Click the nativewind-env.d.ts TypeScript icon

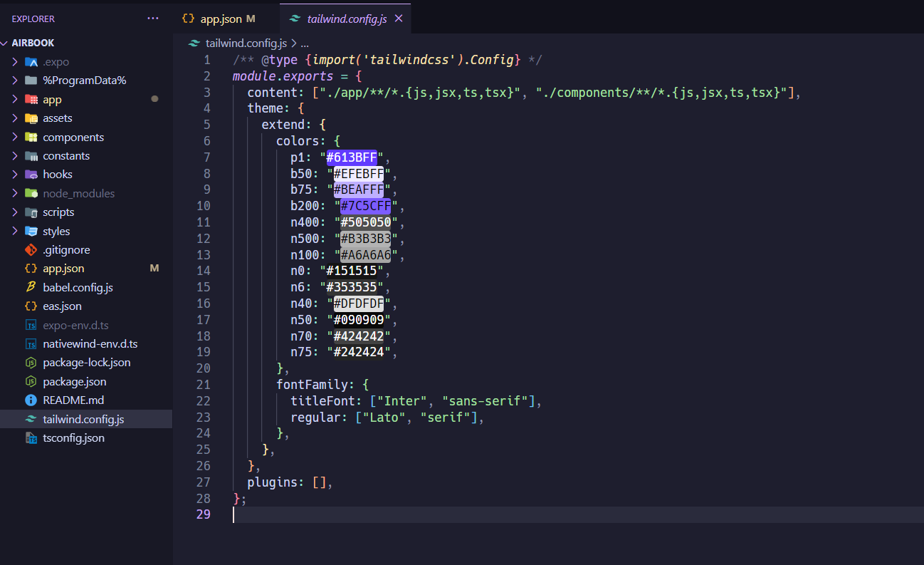31,344
